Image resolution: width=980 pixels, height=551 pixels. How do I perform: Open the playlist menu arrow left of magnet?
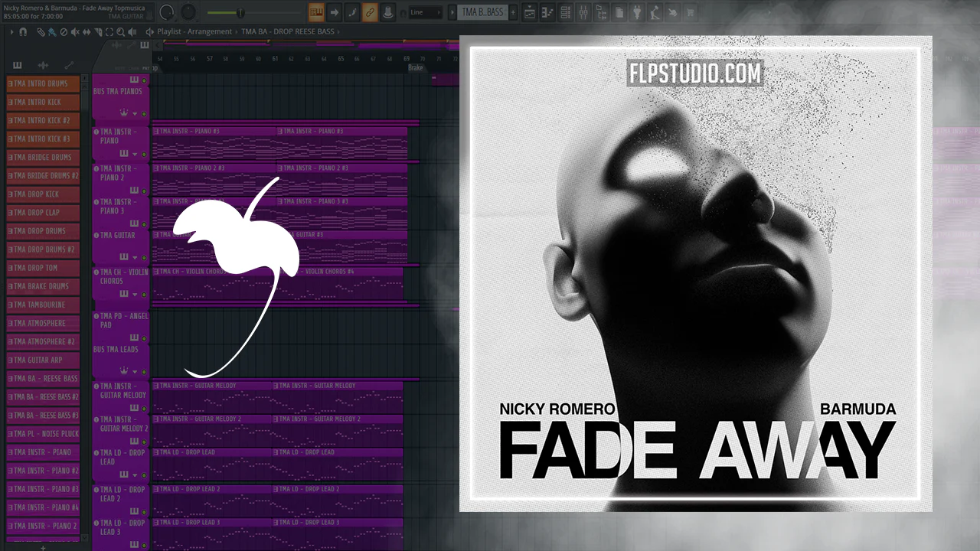point(11,32)
